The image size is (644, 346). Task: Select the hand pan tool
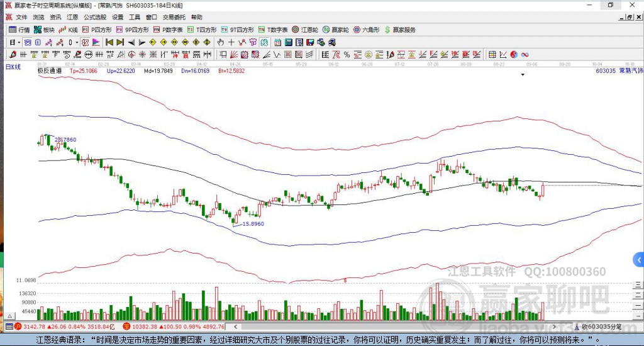tap(221, 42)
